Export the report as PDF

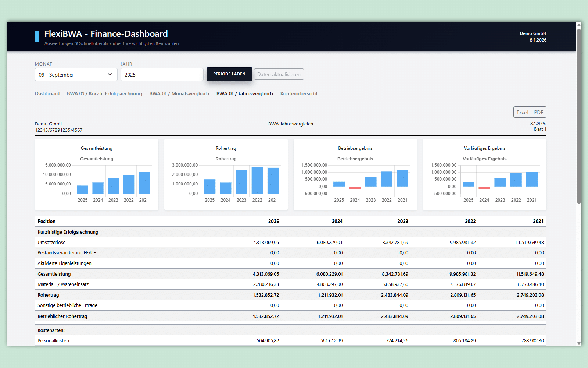tap(538, 112)
